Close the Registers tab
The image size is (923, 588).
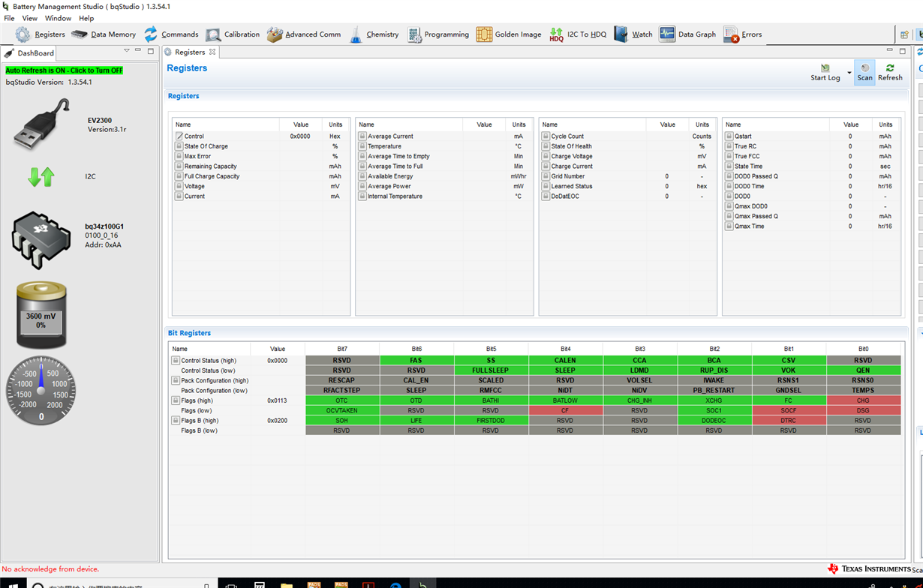[212, 52]
